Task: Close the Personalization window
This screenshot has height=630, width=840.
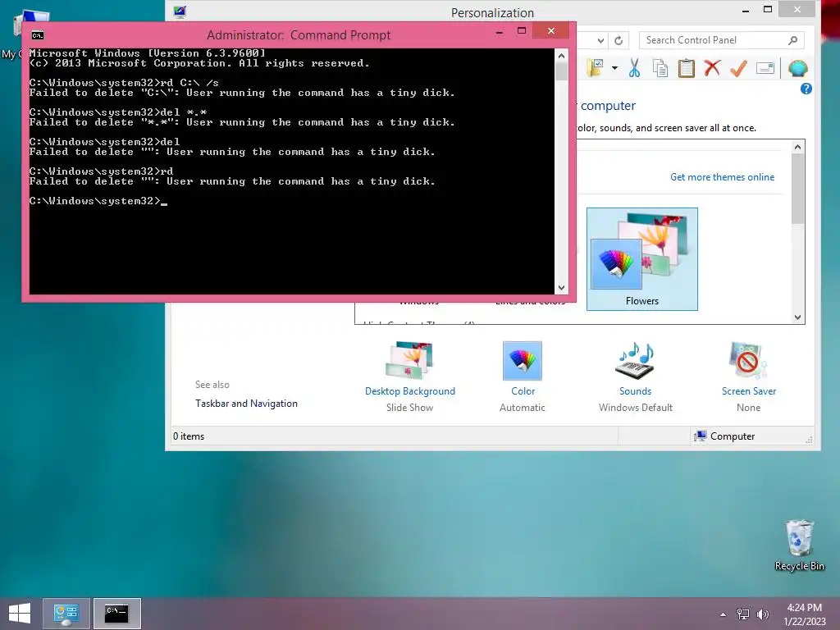Action: (797, 8)
